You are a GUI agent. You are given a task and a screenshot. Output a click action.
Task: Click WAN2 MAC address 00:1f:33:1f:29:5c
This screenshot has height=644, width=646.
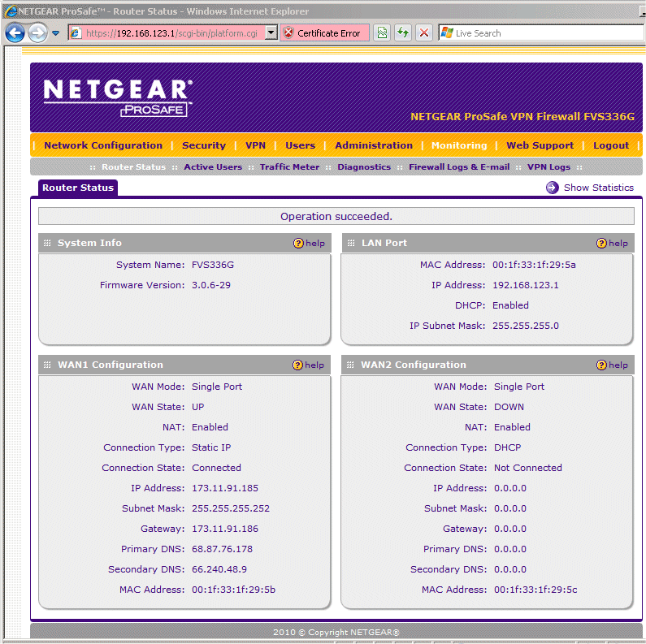point(535,590)
